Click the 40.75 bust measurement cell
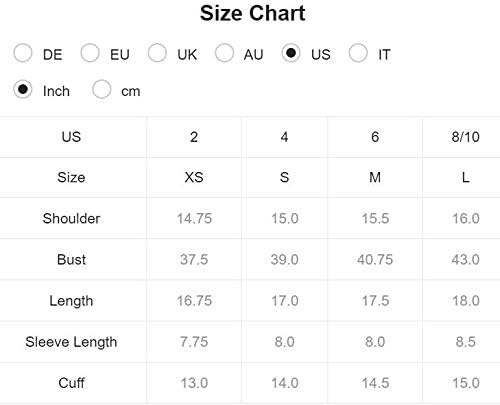500x405 pixels. (375, 259)
